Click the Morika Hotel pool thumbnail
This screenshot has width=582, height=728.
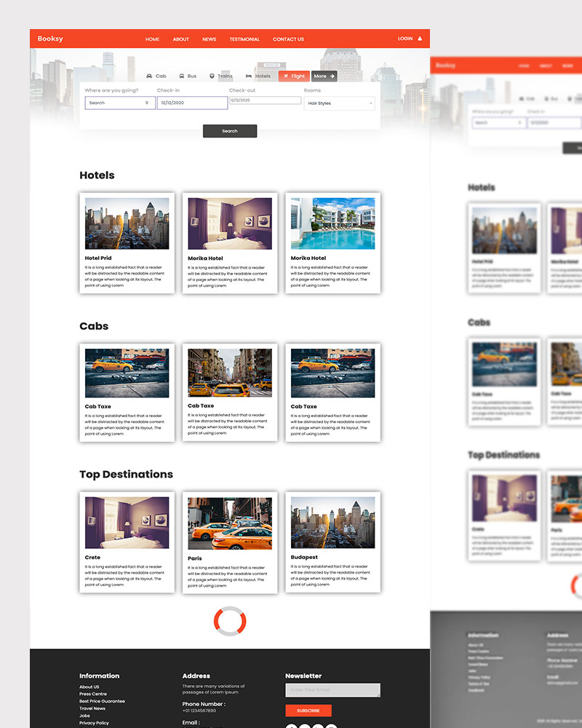coord(332,222)
